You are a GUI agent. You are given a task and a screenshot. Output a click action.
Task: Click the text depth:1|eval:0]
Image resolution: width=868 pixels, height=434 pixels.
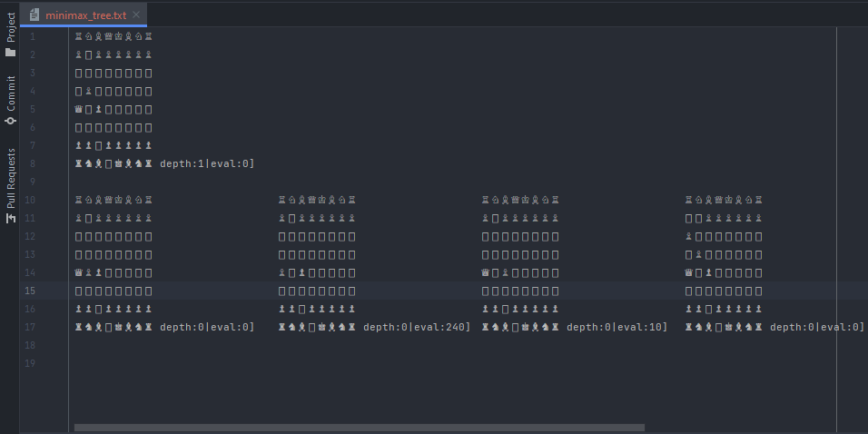(207, 163)
